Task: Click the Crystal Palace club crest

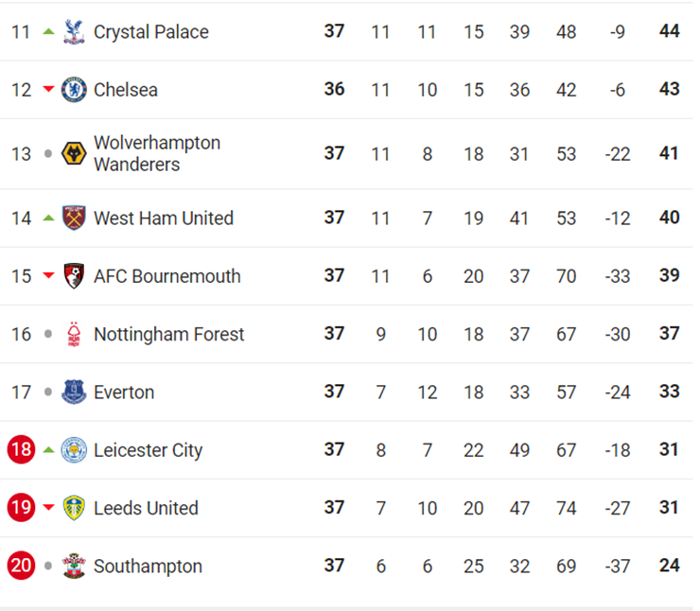Action: click(x=73, y=31)
